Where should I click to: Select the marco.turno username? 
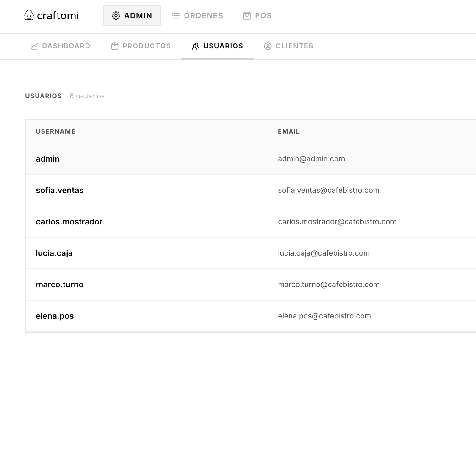(x=60, y=285)
